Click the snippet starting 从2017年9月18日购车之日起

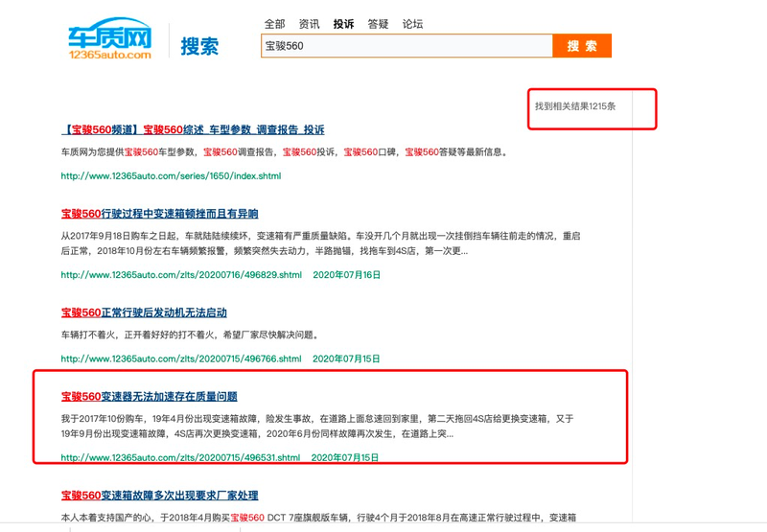pos(320,243)
